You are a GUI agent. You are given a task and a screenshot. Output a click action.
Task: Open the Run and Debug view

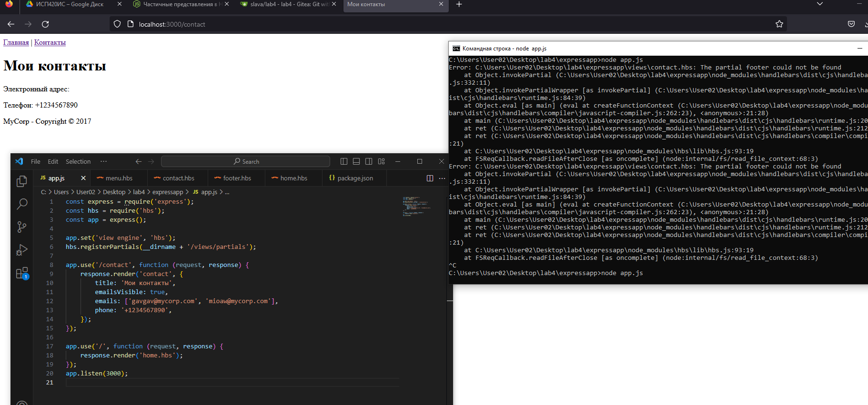click(x=22, y=250)
